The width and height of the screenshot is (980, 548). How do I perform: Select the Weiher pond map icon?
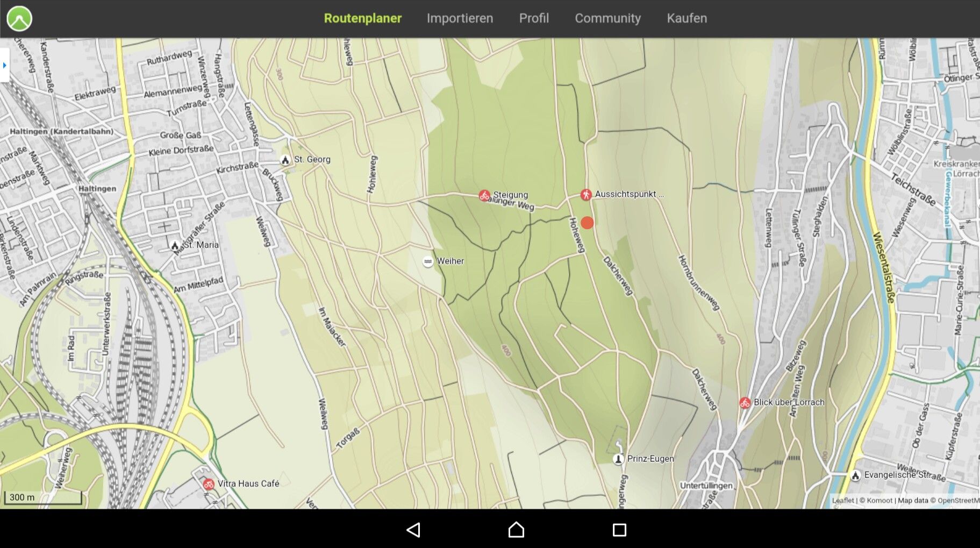(x=428, y=261)
